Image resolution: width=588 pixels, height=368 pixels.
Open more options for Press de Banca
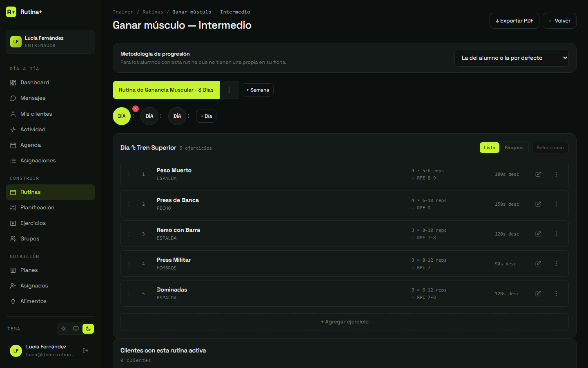click(556, 204)
